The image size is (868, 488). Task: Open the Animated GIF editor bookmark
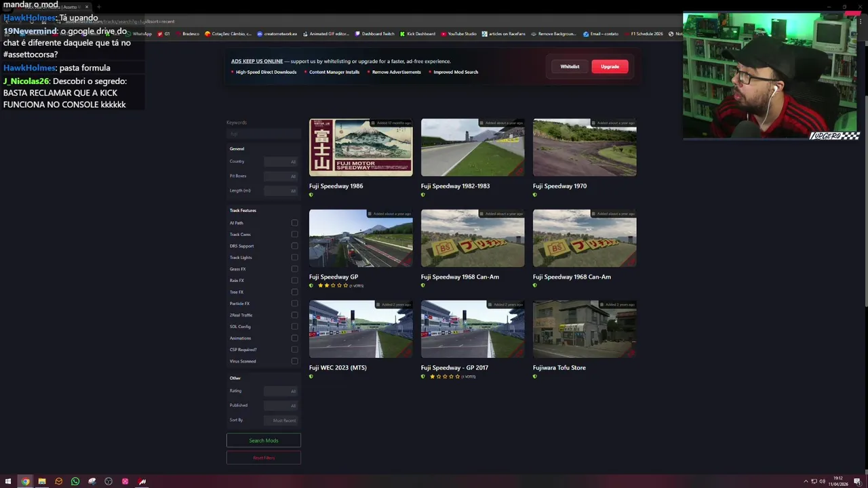(x=326, y=34)
